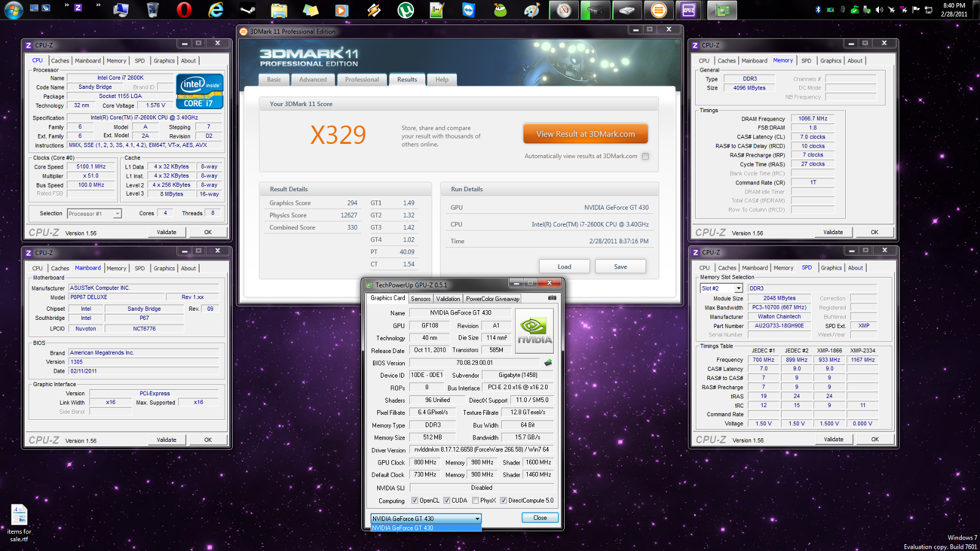Click the X329 score text
Screen dimensions: 980x551
pyautogui.click(x=338, y=135)
